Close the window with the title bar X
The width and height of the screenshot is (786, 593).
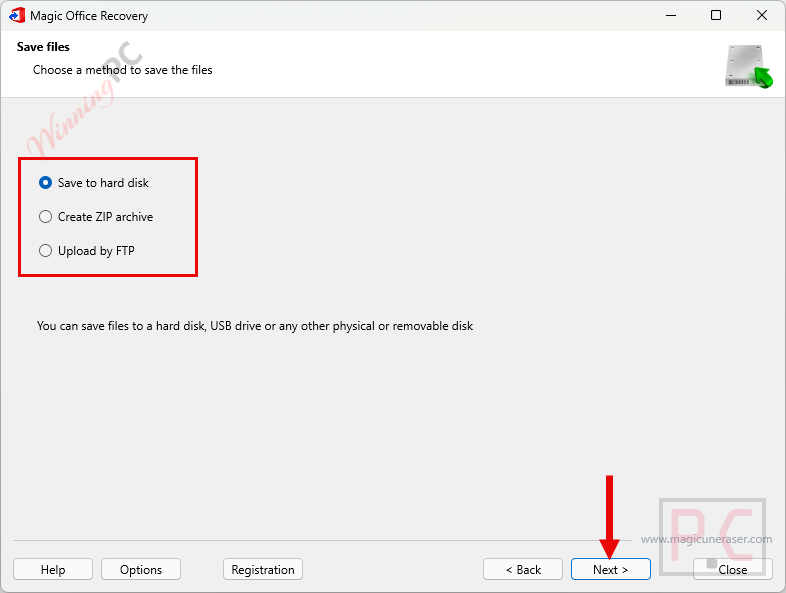(761, 16)
